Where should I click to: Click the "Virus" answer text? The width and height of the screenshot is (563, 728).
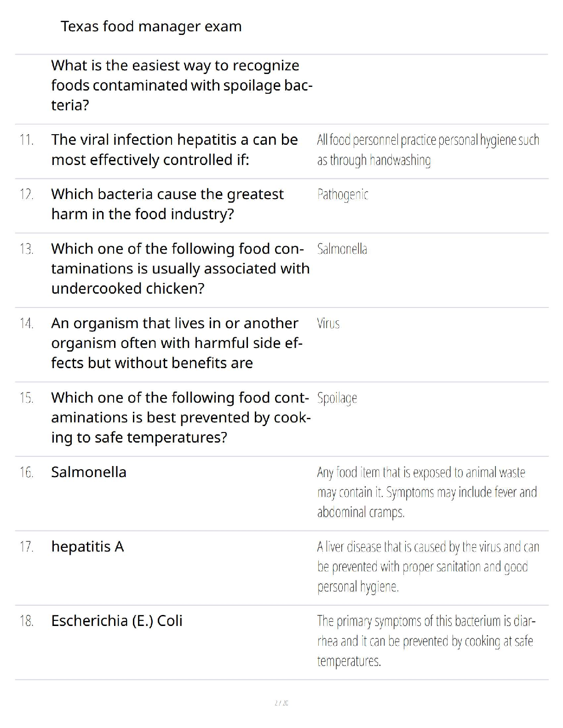(328, 324)
